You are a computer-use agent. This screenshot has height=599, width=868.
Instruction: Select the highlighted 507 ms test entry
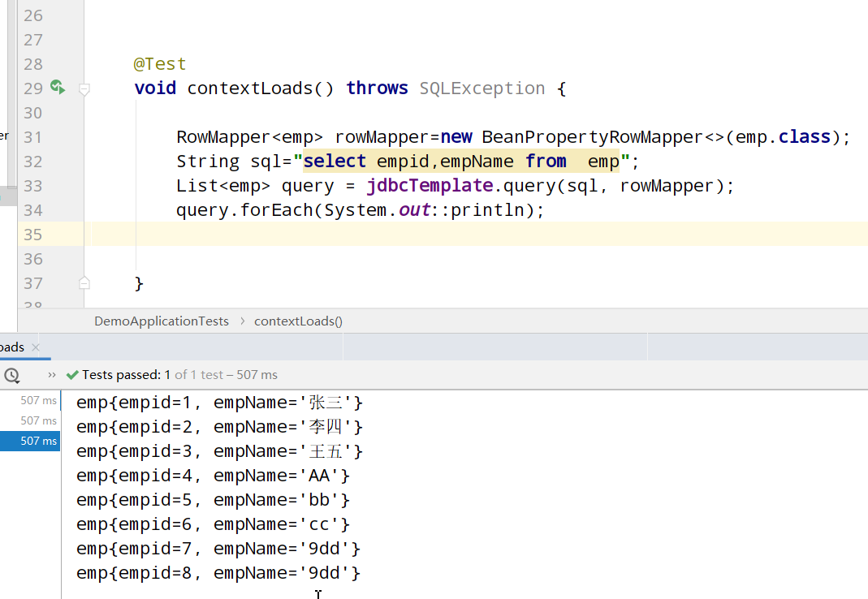click(x=30, y=441)
